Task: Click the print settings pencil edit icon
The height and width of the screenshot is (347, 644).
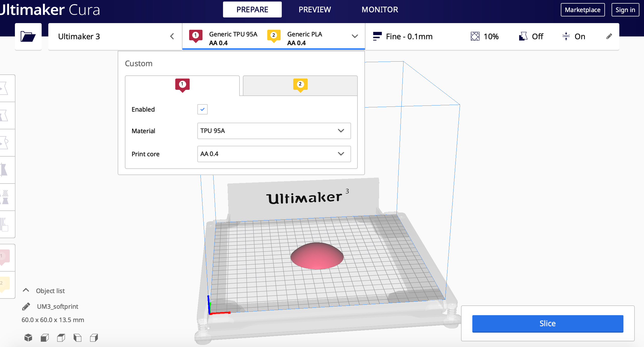Action: point(609,36)
